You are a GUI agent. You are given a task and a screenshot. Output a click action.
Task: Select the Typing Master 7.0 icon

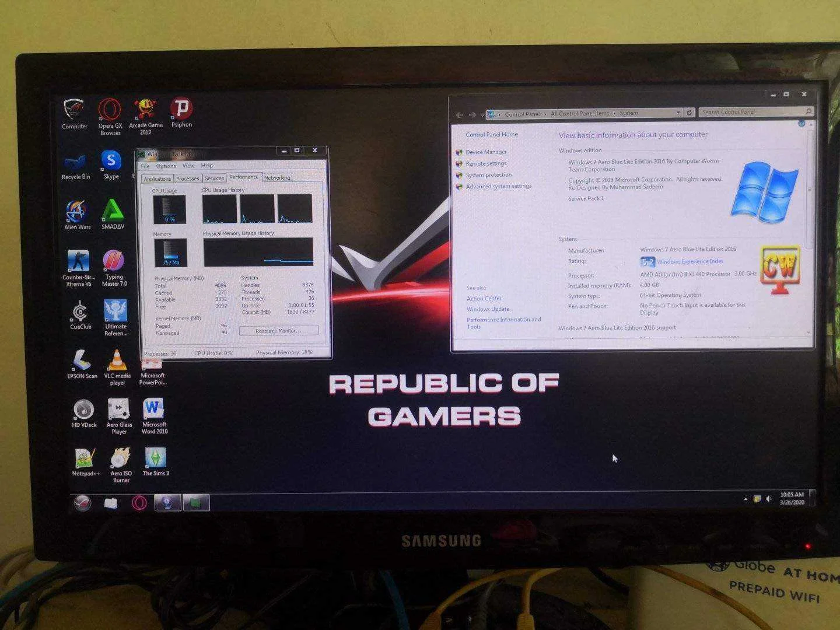coord(114,268)
